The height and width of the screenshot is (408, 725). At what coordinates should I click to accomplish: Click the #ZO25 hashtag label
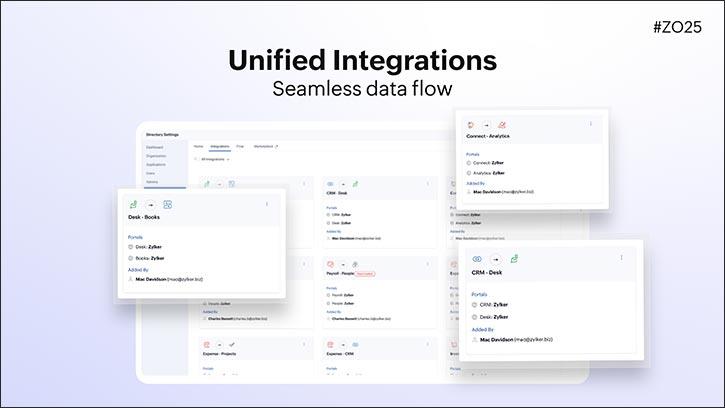(679, 27)
